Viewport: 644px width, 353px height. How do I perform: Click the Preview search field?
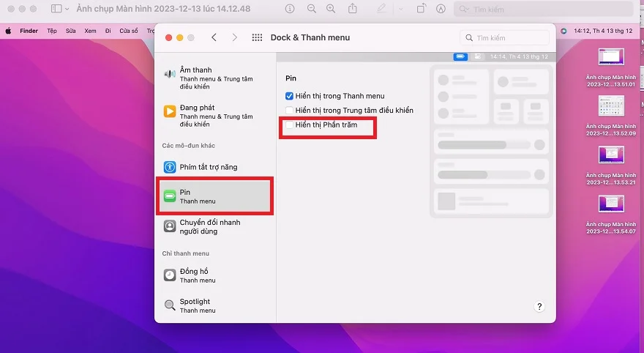coord(543,9)
